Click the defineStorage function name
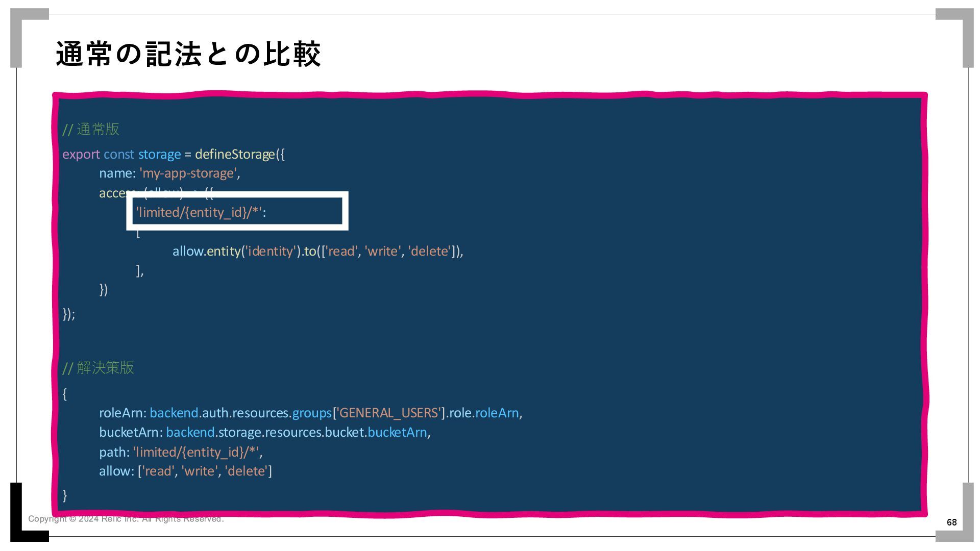Image resolution: width=980 pixels, height=551 pixels. [235, 154]
